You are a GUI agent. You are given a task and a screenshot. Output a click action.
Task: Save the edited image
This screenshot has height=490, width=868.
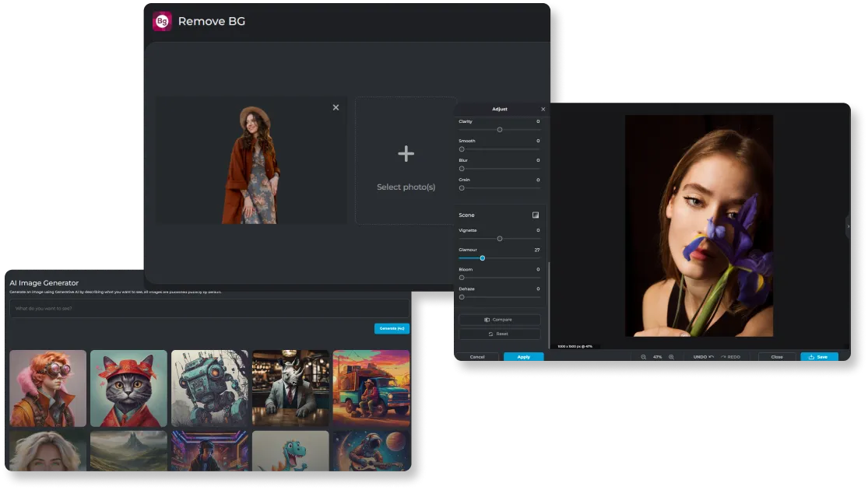[x=819, y=357]
